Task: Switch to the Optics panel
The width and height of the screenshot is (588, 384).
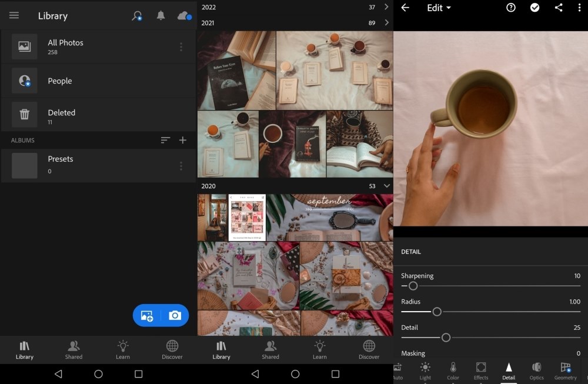Action: (536, 370)
